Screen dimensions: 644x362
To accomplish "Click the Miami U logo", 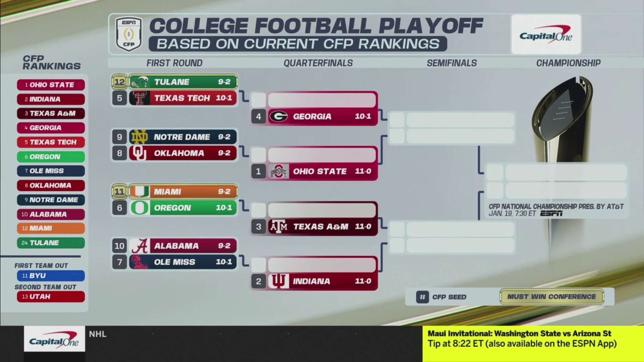I will click(x=140, y=192).
